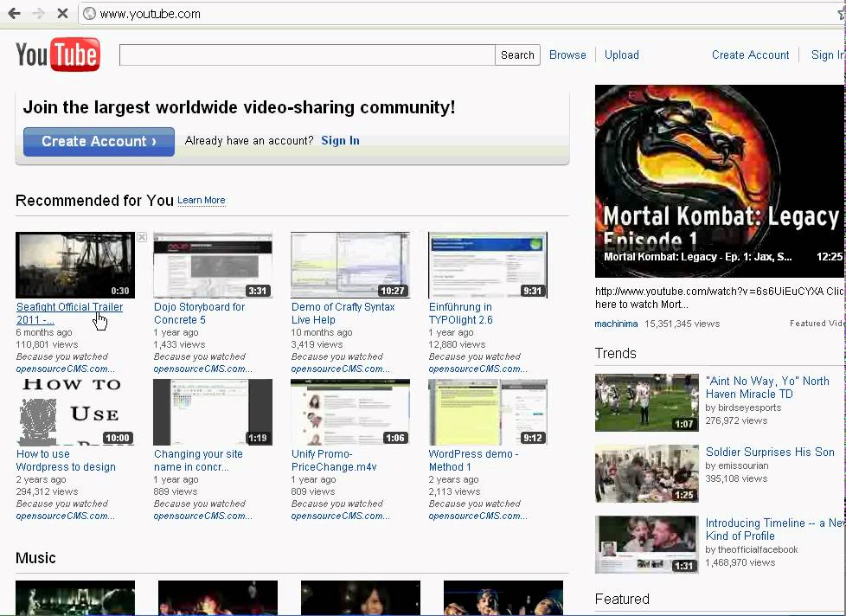Open the WordPress demo Method 1 thumbnail

pos(488,412)
